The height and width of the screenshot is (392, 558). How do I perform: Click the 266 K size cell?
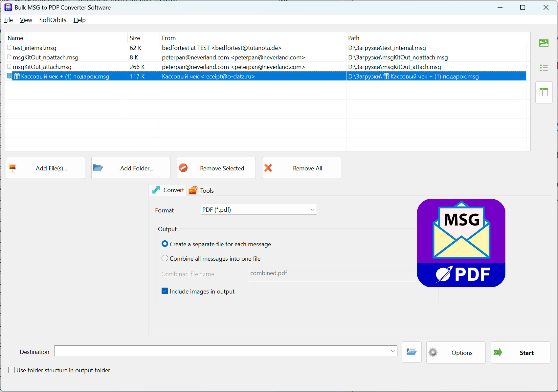point(137,67)
